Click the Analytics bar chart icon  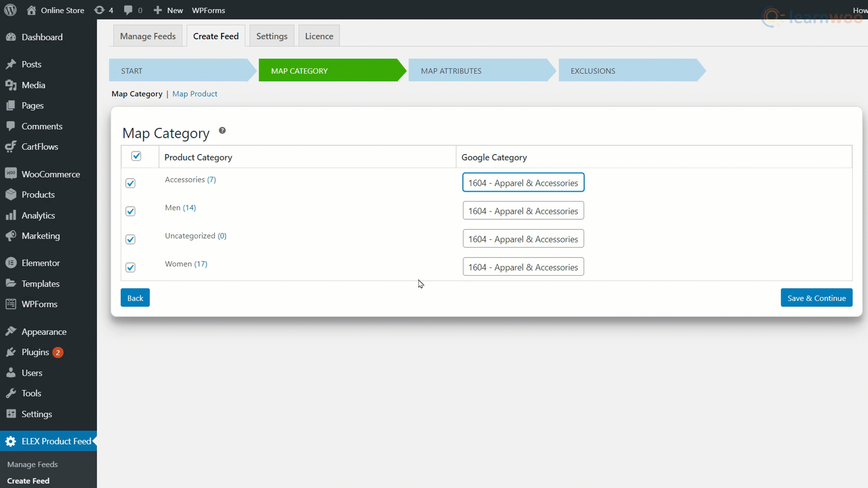(11, 216)
